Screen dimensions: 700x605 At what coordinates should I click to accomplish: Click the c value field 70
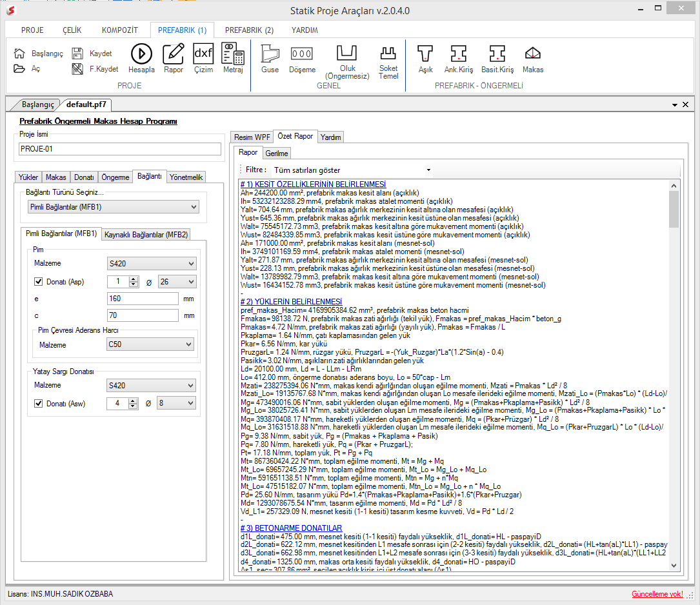click(143, 315)
